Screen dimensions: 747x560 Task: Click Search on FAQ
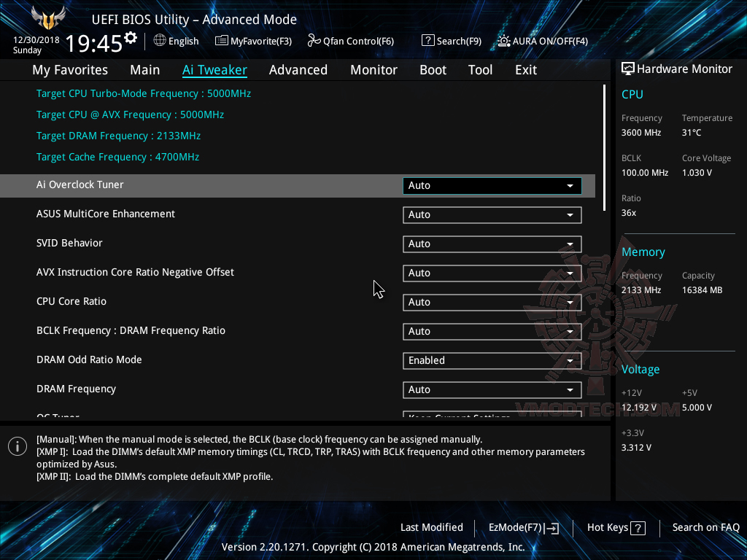tap(705, 527)
